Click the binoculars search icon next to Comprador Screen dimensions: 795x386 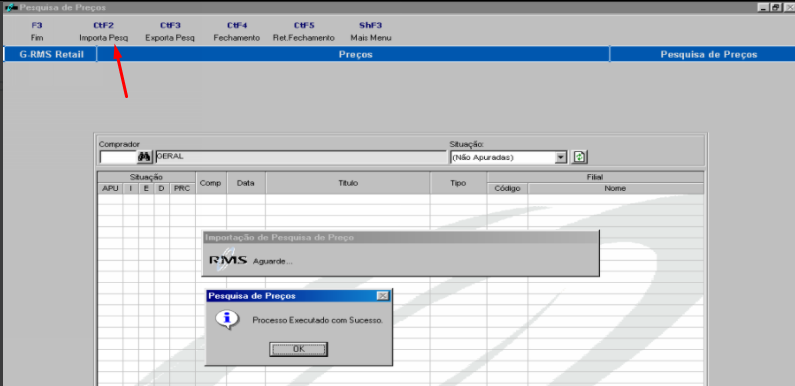point(145,157)
